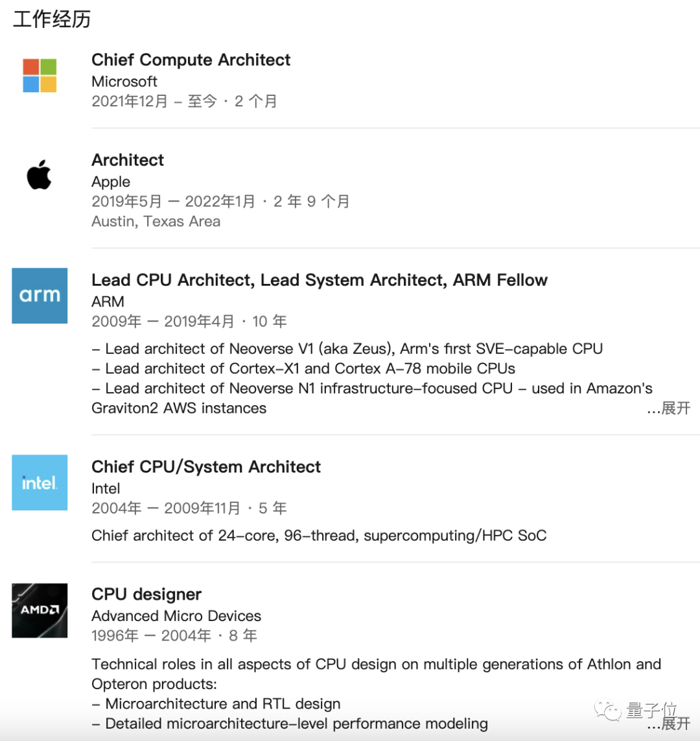Open the Chief Compute Architect title
This screenshot has height=741, width=700.
pos(191,60)
